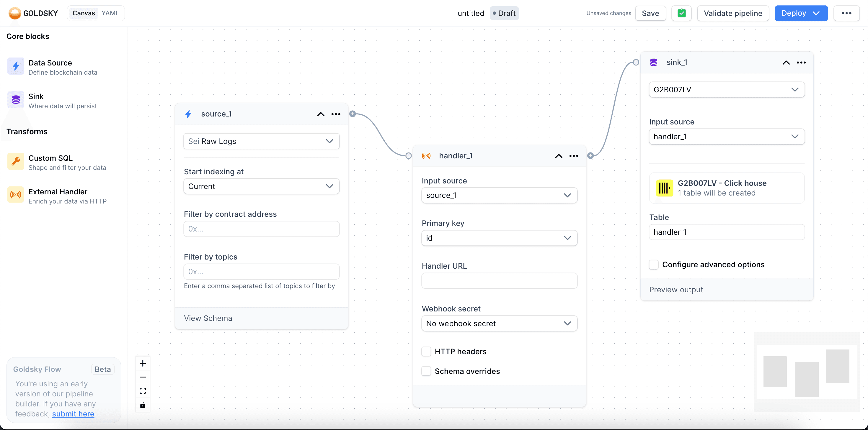This screenshot has height=430, width=868.
Task: Click the External Handler block icon in sidebar
Action: coord(16,195)
